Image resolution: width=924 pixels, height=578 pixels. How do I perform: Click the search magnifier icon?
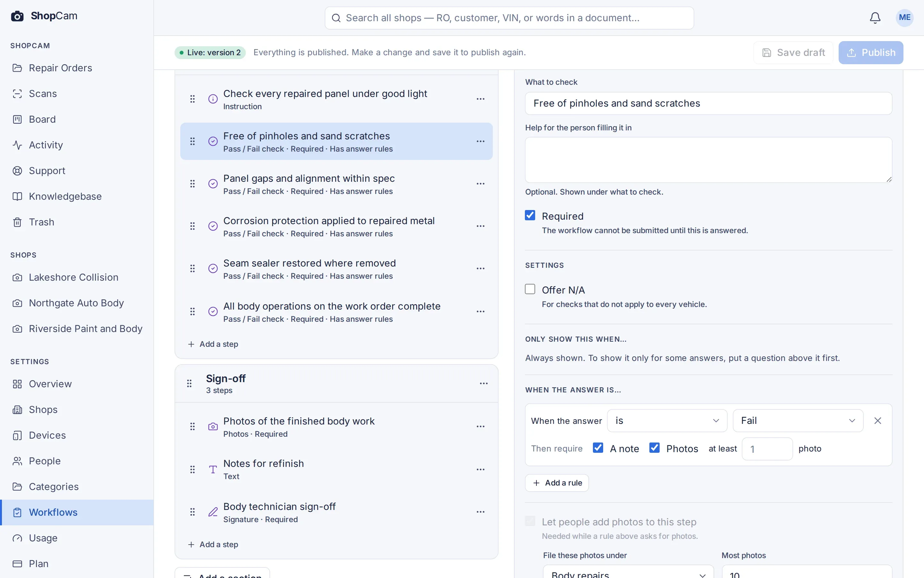[336, 18]
